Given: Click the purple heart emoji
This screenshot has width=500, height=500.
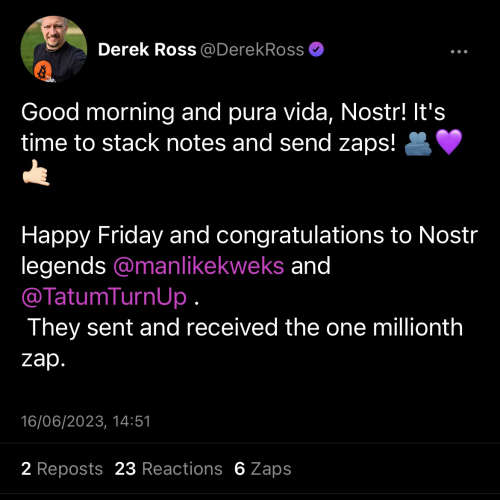Looking at the screenshot, I should tap(449, 142).
